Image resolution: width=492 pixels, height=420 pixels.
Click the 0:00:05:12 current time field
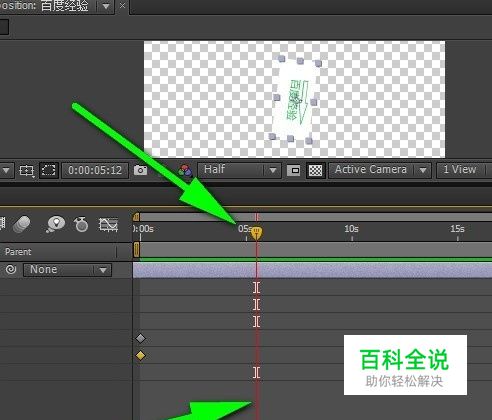click(x=95, y=170)
